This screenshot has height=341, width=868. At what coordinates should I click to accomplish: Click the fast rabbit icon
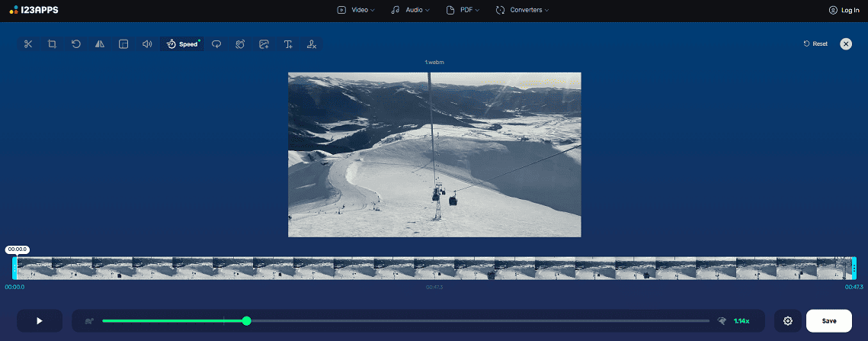click(722, 321)
